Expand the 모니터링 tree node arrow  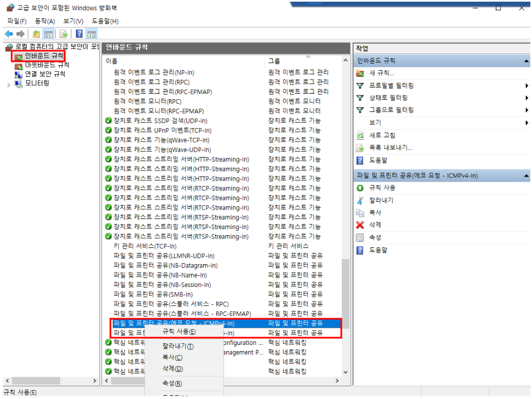[8, 85]
